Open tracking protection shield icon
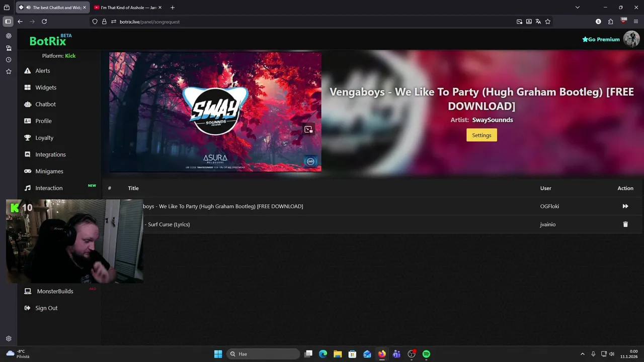The height and width of the screenshot is (362, 644). (95, 22)
